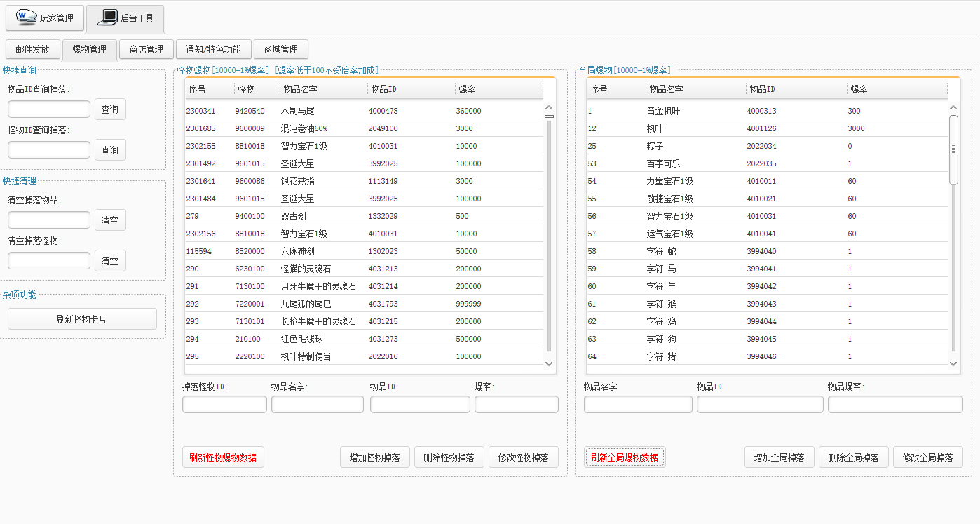Screen dimensions: 980x524
Task: Click the 删除全局掉落 button
Action: 854,457
